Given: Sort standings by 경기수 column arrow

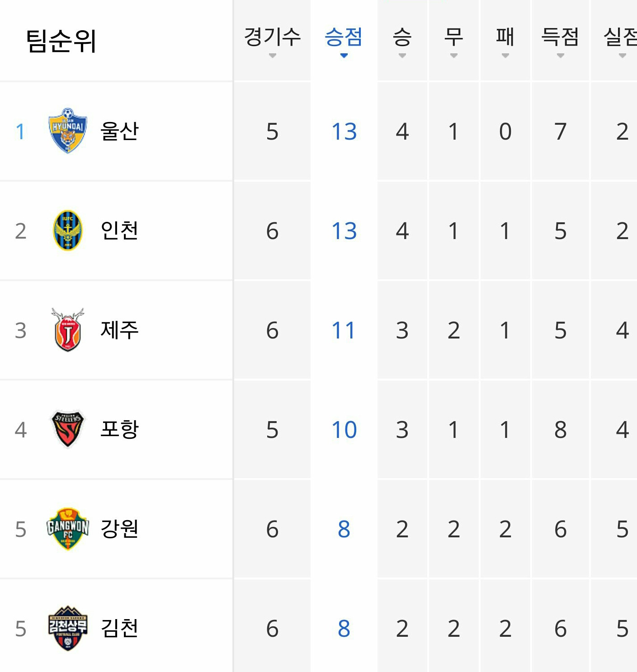Looking at the screenshot, I should (272, 56).
